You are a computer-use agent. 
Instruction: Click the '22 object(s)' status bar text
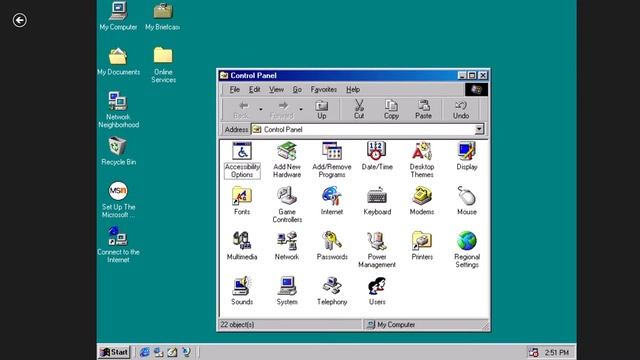click(237, 324)
